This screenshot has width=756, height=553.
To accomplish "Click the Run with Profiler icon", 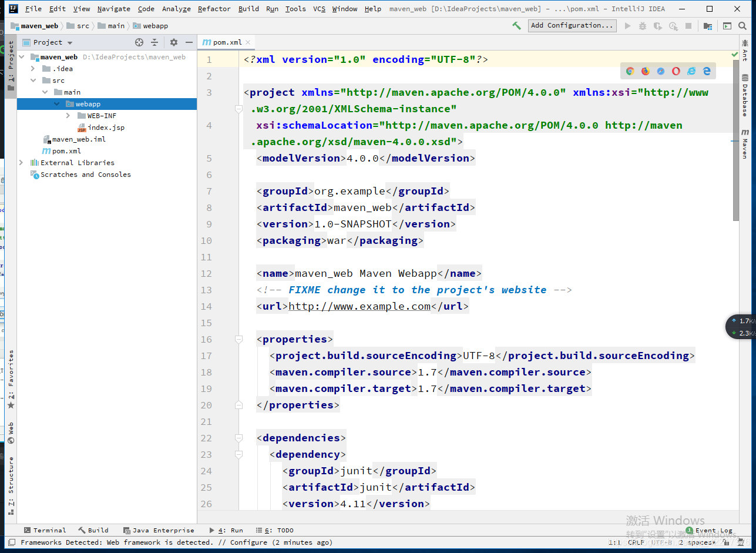I will point(673,26).
